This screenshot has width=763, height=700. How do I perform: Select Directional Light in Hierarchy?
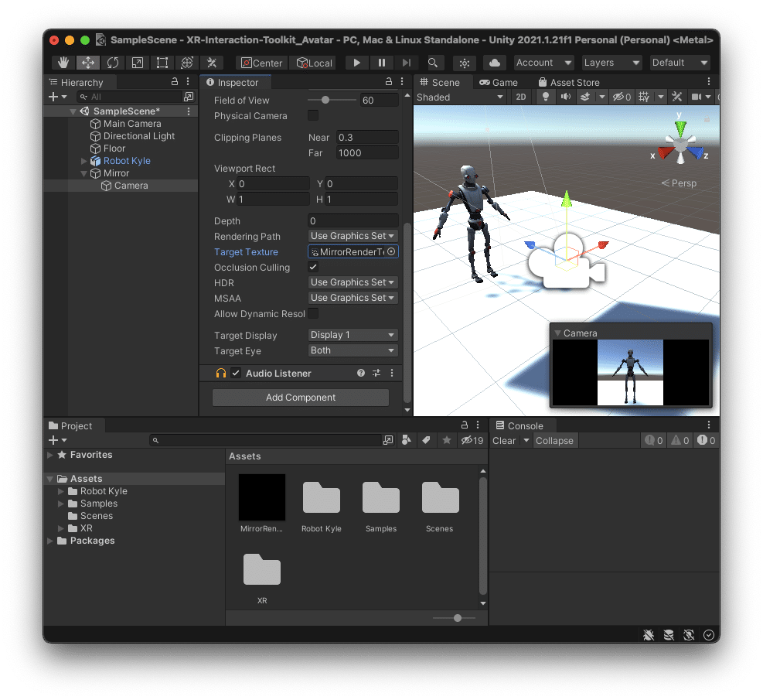click(x=138, y=136)
